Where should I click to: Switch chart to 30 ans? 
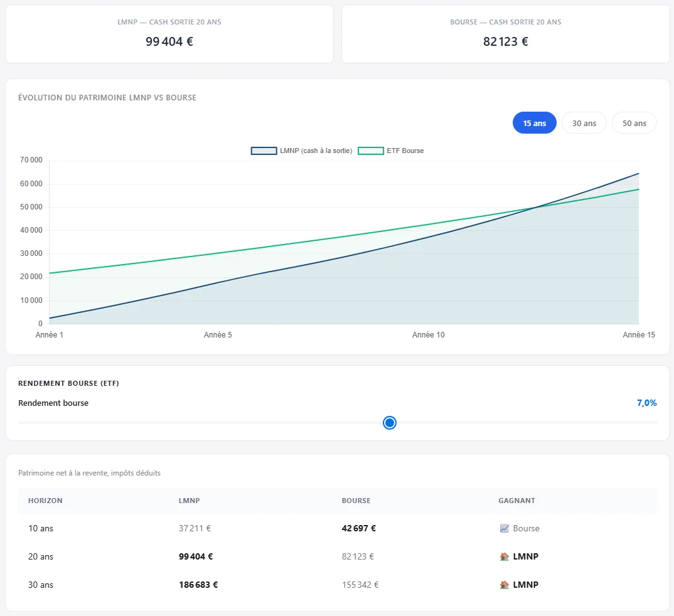584,123
